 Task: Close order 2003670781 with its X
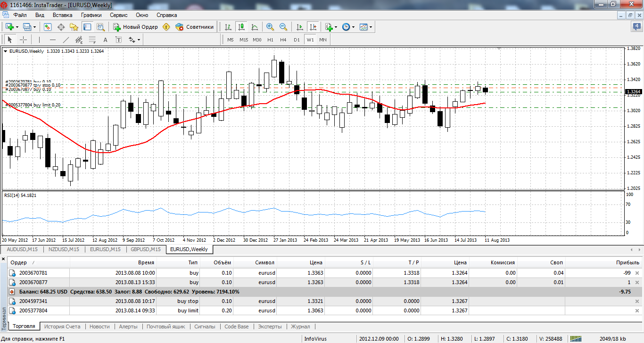(637, 273)
